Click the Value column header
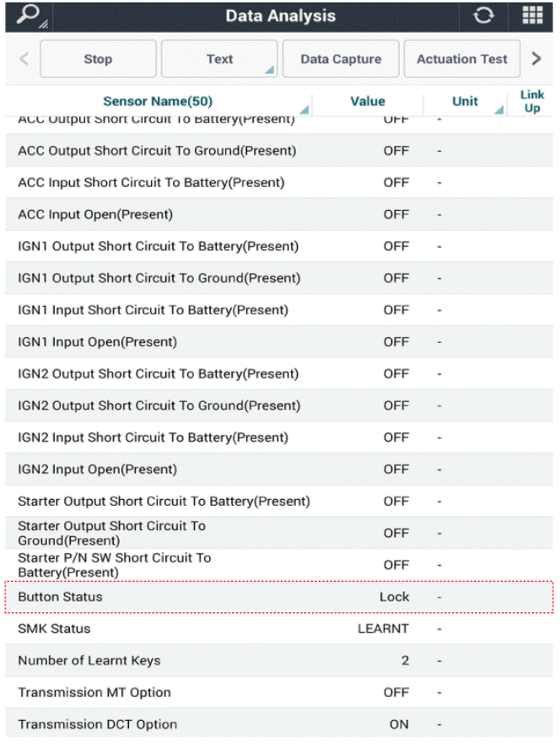The image size is (560, 752). (368, 101)
